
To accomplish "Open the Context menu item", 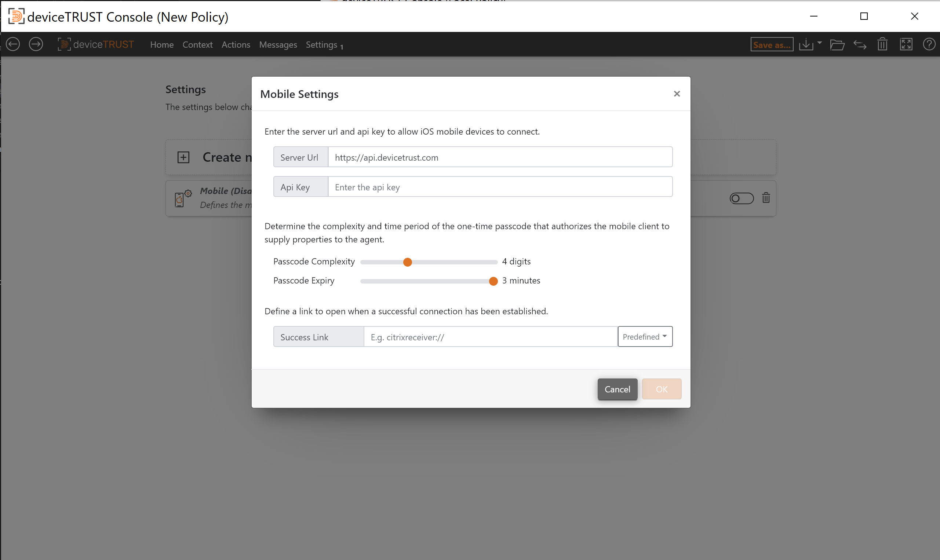I will 197,44.
